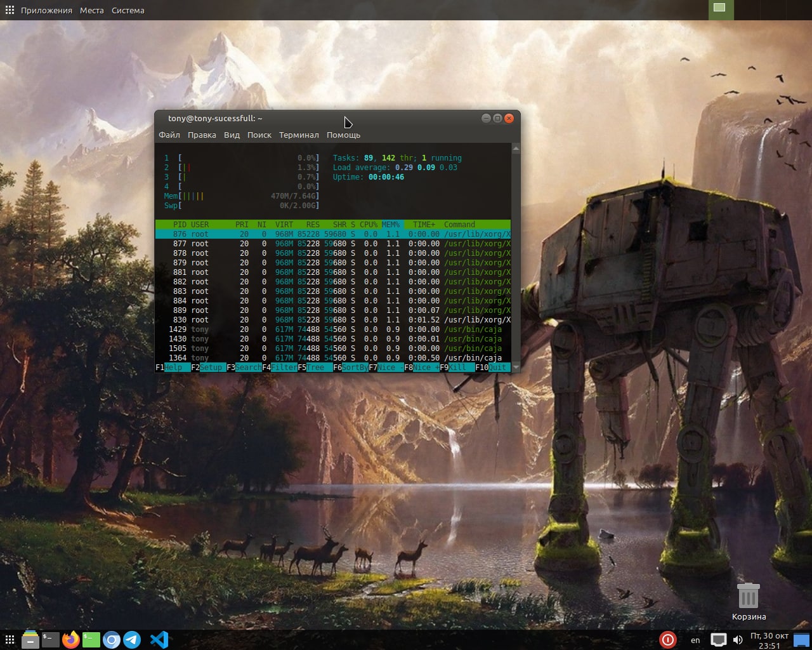Viewport: 812px width, 650px height.
Task: Select process row with PID 1429
Action: (333, 329)
